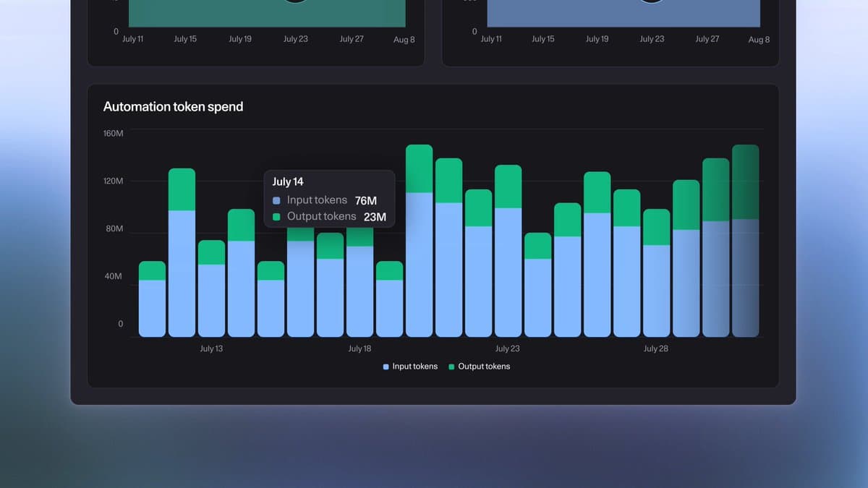This screenshot has width=868, height=488.
Task: Click "July 11" under the green area chart
Action: click(x=133, y=39)
